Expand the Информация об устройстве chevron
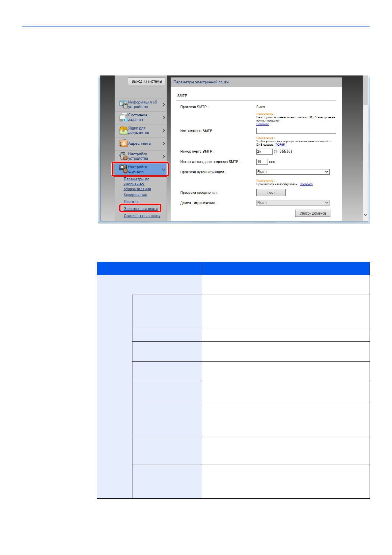This screenshot has height=555, width=392. [x=164, y=104]
